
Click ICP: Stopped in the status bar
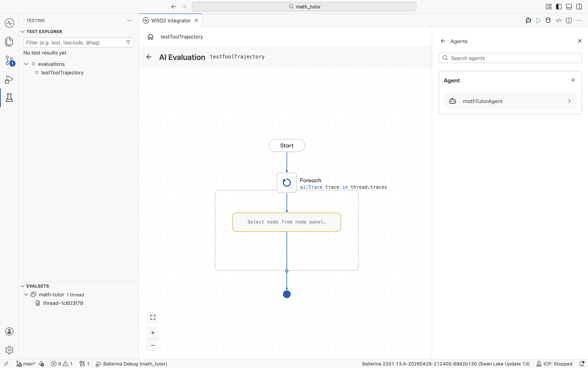pyautogui.click(x=554, y=364)
